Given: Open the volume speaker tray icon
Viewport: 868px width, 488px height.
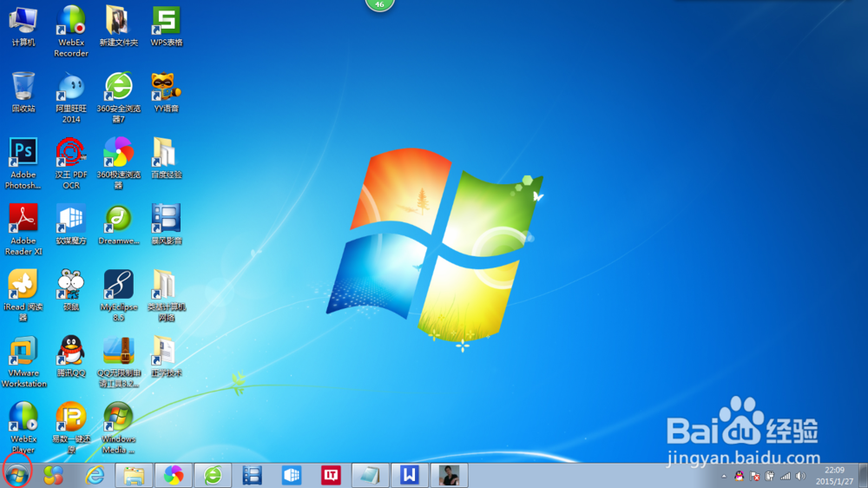Looking at the screenshot, I should [x=800, y=476].
